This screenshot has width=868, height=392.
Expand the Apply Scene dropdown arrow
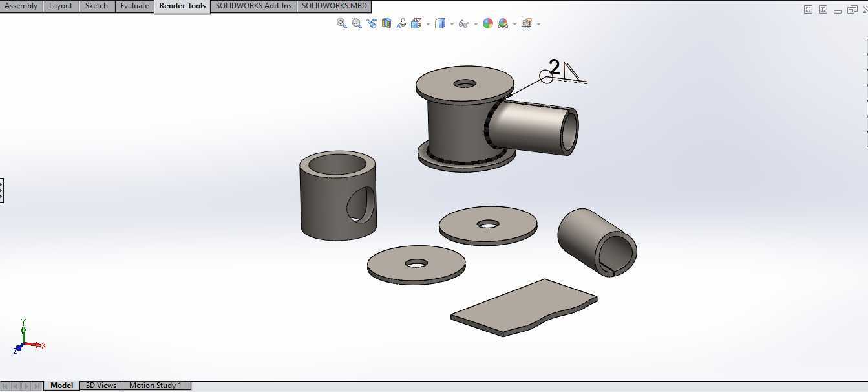click(514, 24)
